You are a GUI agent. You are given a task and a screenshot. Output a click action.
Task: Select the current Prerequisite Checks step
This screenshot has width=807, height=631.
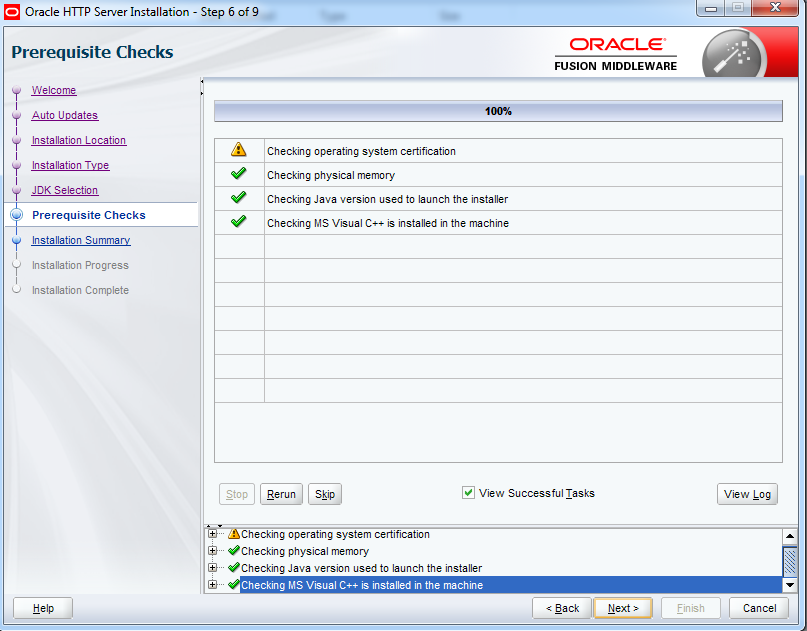89,215
